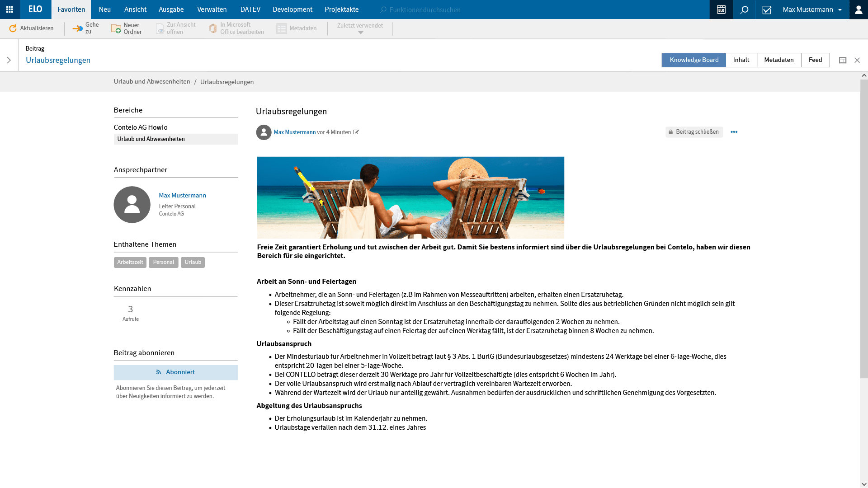
Task: Toggle the split view layout icon
Action: point(843,60)
